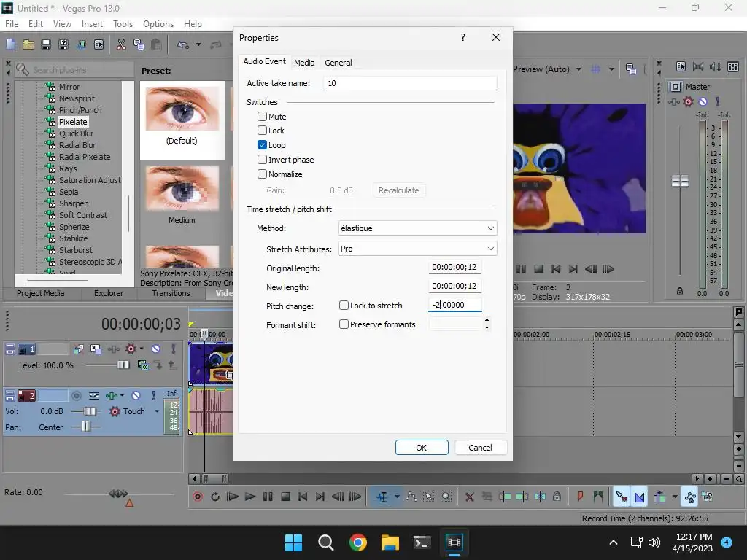Image resolution: width=747 pixels, height=560 pixels.
Task: Mute video track 1 with circle-slash icon
Action: [156, 349]
